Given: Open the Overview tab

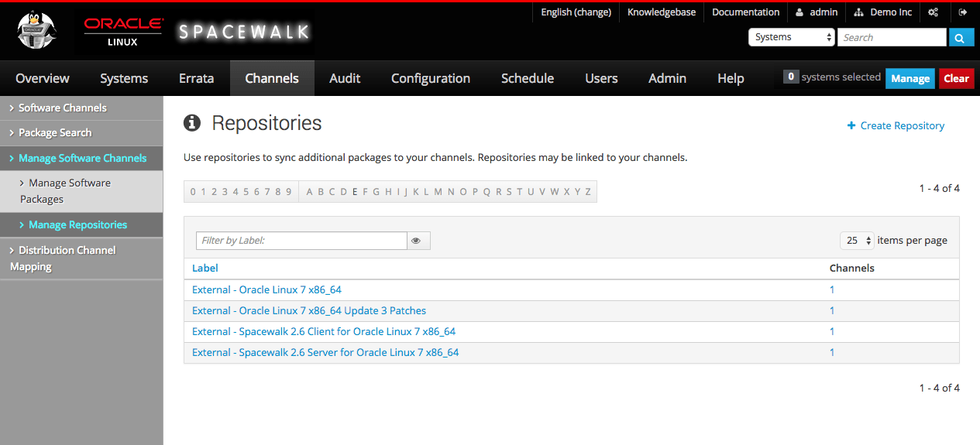Looking at the screenshot, I should (x=43, y=78).
